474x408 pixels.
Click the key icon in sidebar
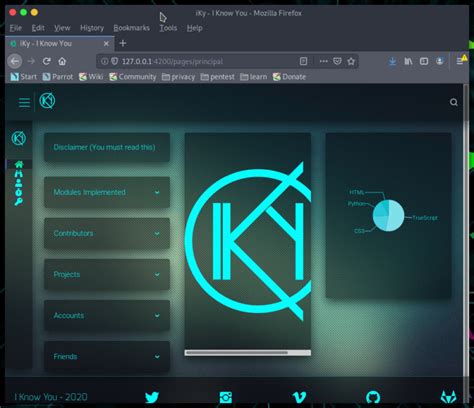(x=19, y=202)
